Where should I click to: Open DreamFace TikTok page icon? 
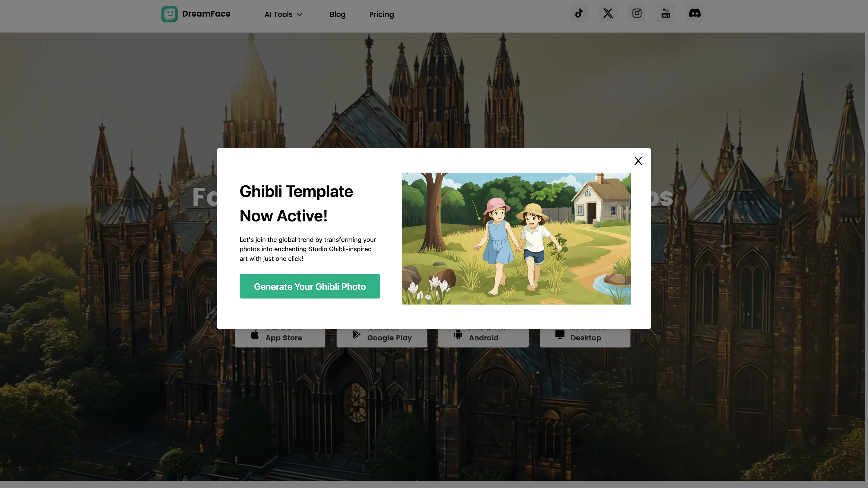click(x=579, y=14)
